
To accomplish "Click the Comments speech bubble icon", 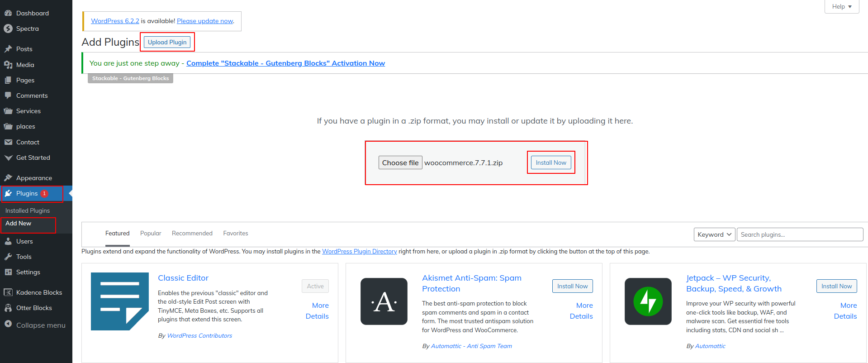I will coord(8,96).
